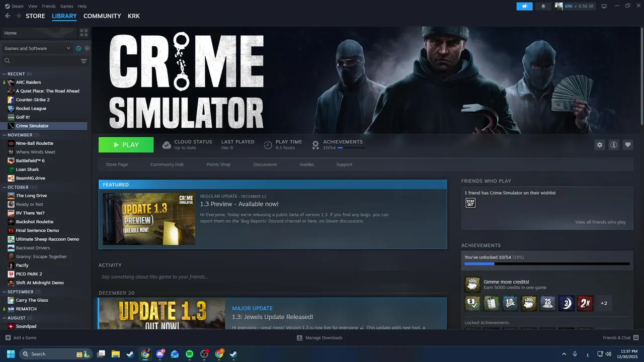
Task: Click the Cloud Status checkmark icon
Action: click(167, 145)
